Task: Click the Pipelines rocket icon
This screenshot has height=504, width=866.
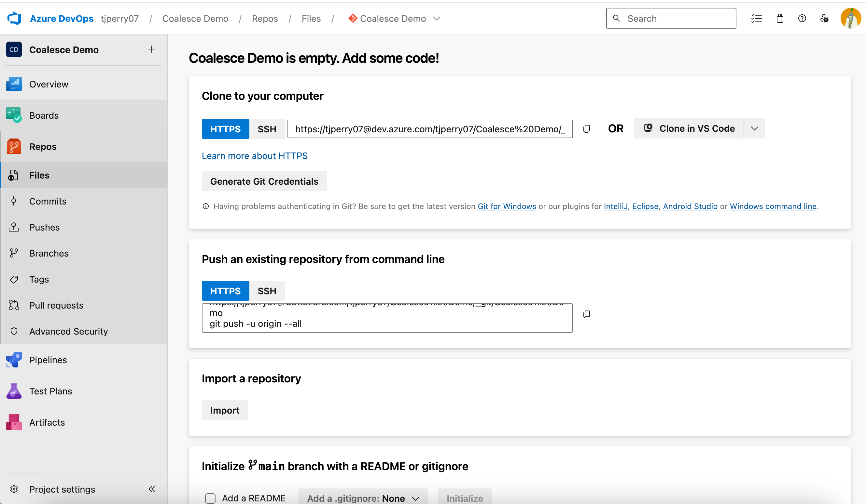Action: 14,360
